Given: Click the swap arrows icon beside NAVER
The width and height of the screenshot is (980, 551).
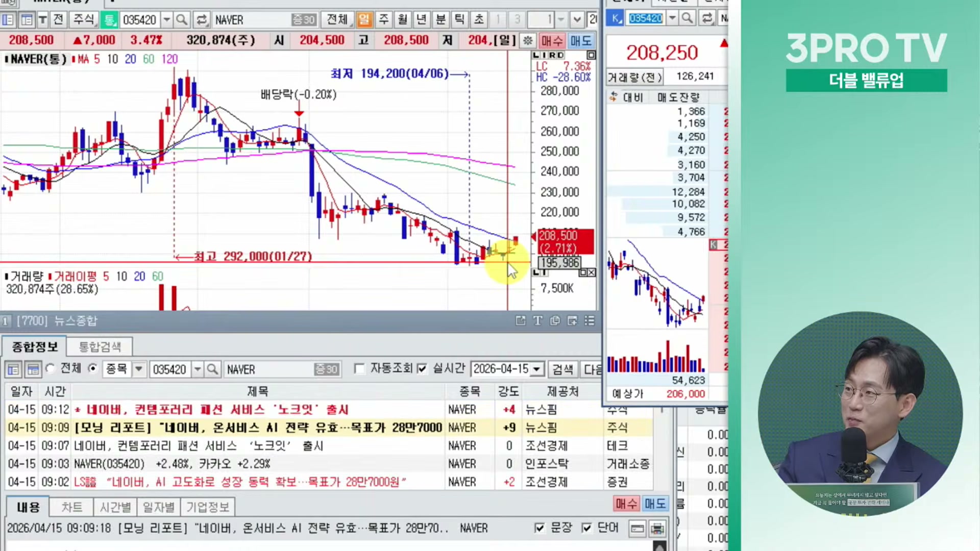Looking at the screenshot, I should tap(202, 20).
